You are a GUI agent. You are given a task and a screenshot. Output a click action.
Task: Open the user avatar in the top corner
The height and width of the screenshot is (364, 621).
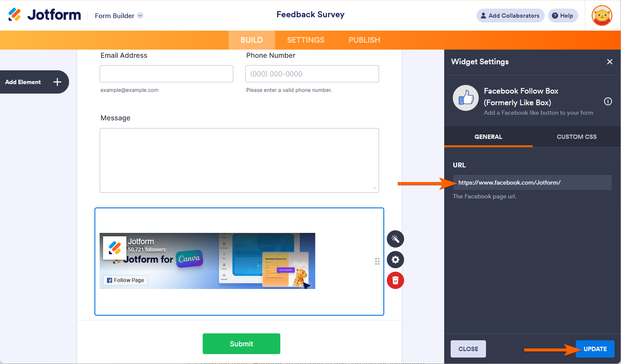click(602, 16)
